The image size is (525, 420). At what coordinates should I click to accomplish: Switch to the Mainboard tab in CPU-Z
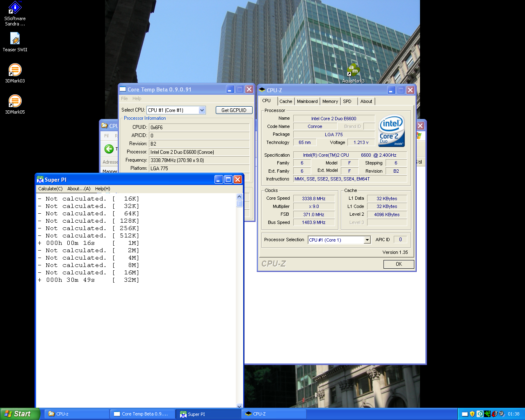tap(307, 101)
